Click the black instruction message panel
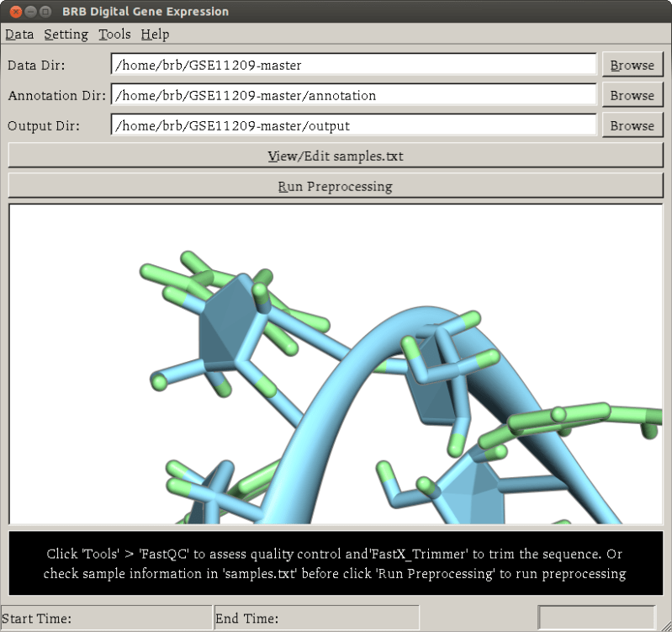Screen dimensions: 672x632 click(x=336, y=563)
